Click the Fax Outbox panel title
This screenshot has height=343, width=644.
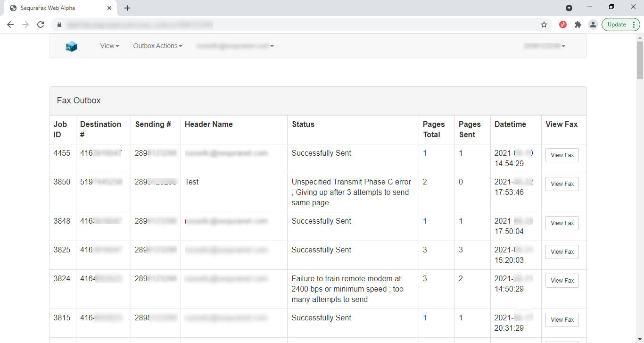[x=79, y=100]
